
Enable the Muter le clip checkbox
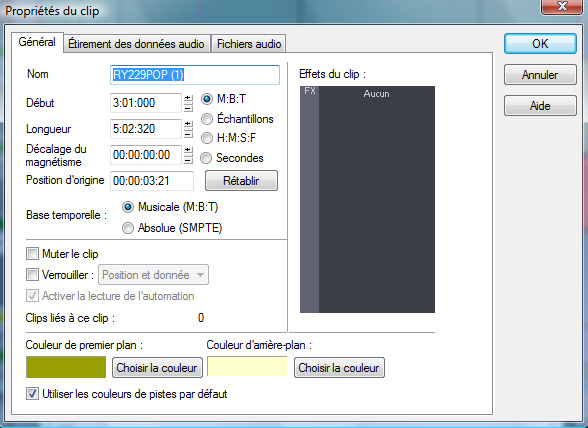[x=32, y=254]
